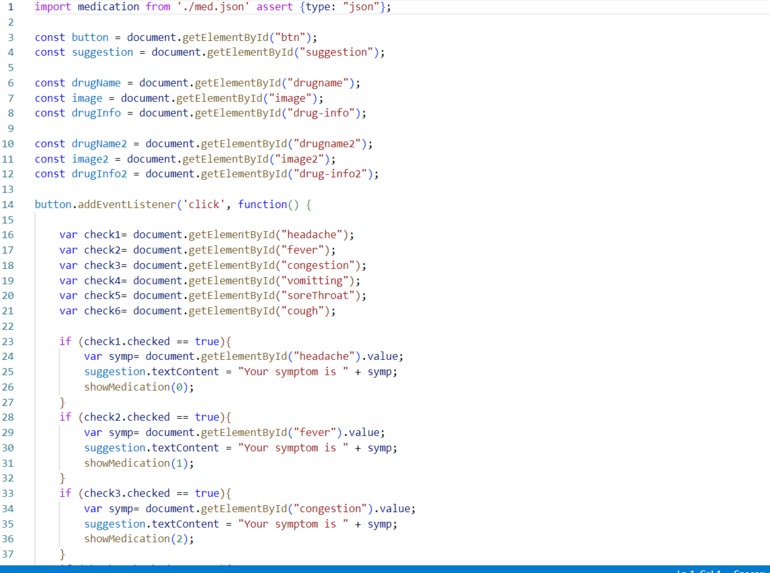
Task: Click the "fever" string on line 17
Action: 302,250
